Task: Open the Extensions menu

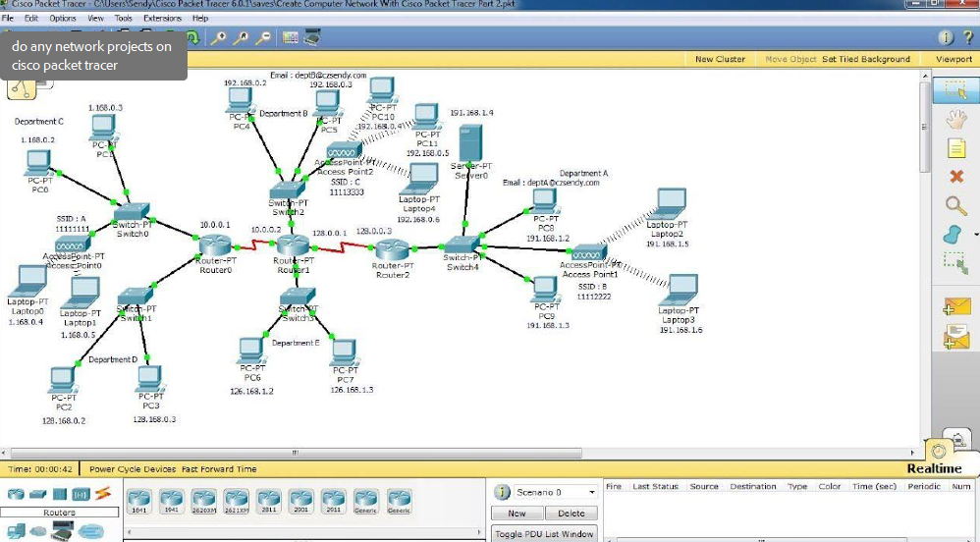Action: coord(162,18)
